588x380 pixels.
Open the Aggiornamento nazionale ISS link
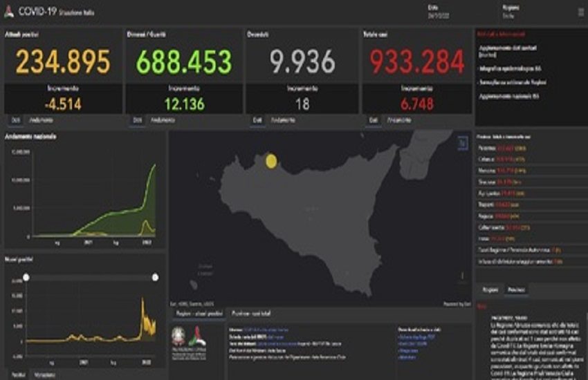tap(511, 96)
